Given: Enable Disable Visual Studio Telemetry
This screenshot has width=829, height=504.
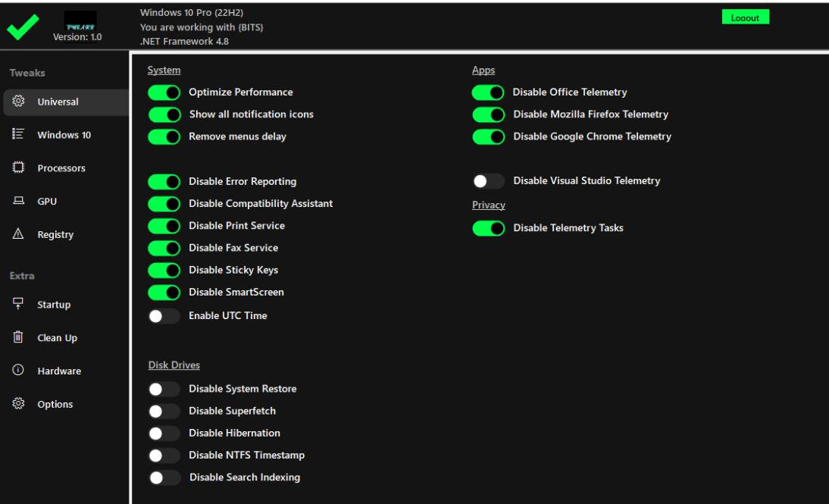Looking at the screenshot, I should tap(488, 181).
